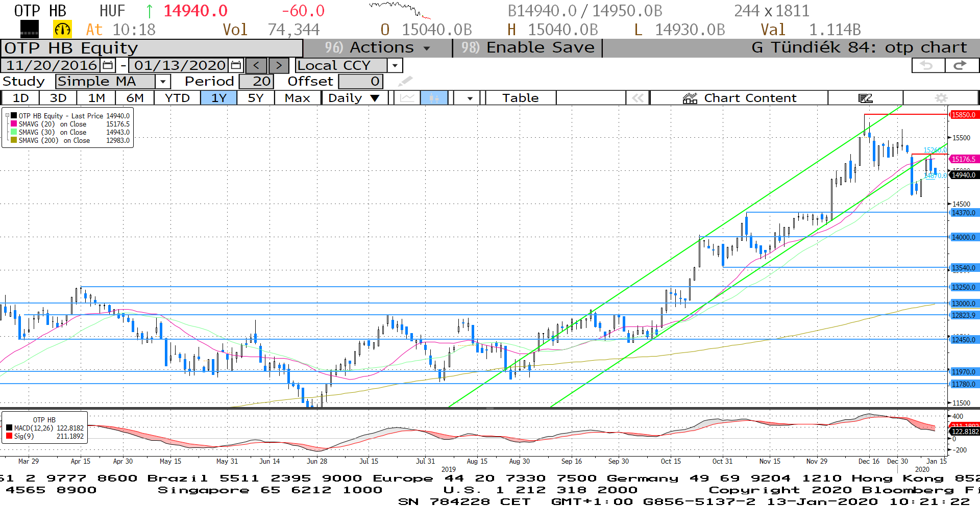Undo the last chart action

tap(927, 65)
